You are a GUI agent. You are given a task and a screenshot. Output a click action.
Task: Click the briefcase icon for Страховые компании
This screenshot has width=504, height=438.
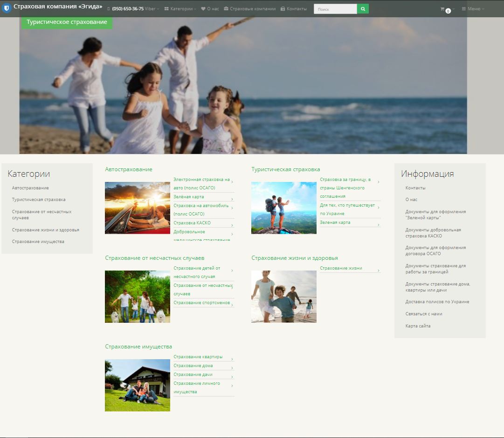coord(226,9)
